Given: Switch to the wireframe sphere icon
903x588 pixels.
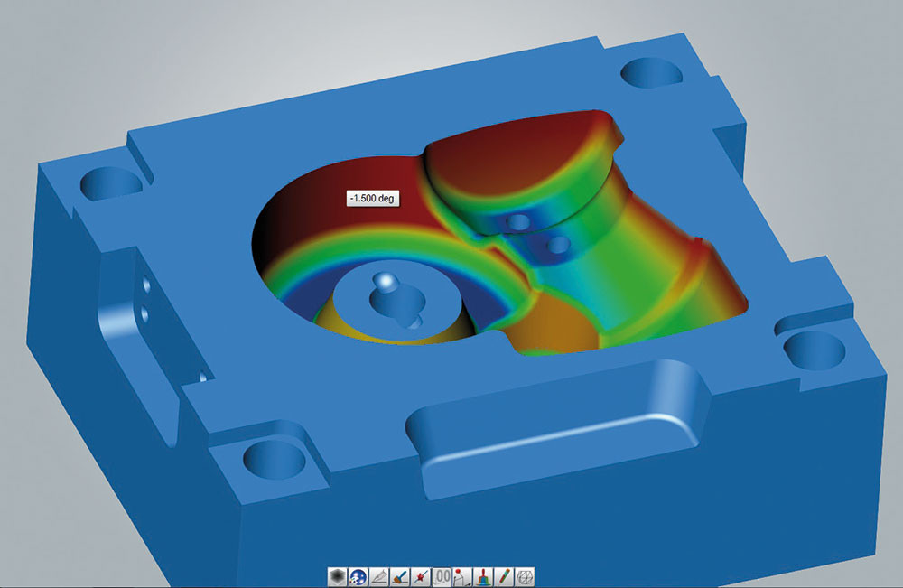Looking at the screenshot, I should point(526,575).
